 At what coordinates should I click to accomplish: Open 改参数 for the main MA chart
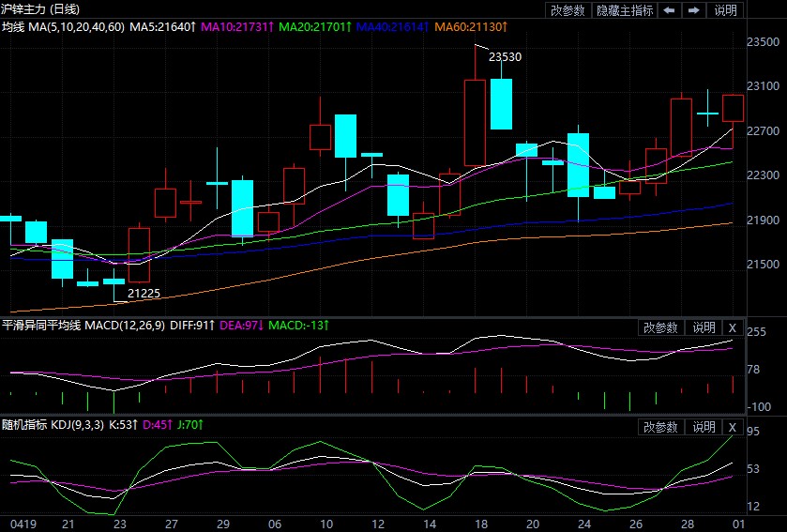coord(568,10)
